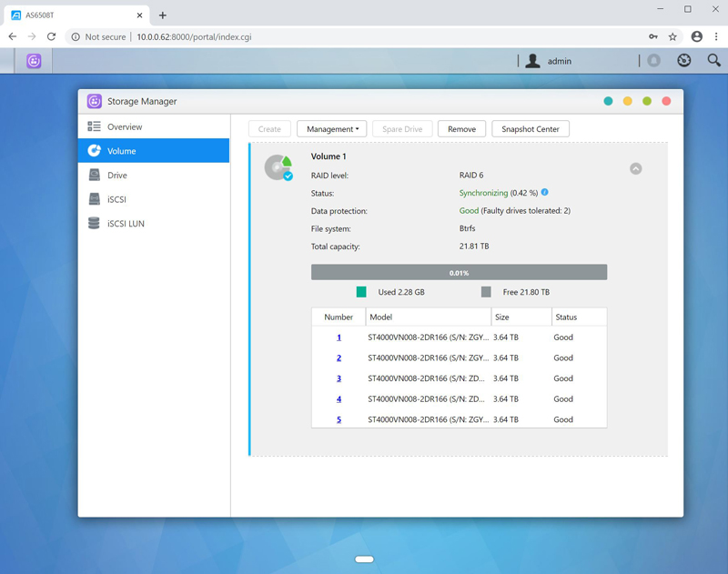Click the Volume 1 disk icon
This screenshot has height=574, width=728.
pos(278,167)
